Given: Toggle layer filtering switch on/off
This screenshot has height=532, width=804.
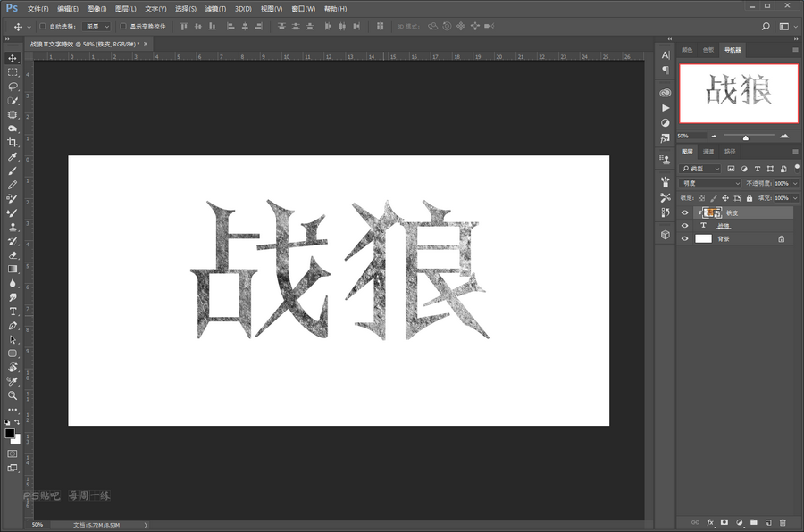Looking at the screenshot, I should click(x=797, y=168).
